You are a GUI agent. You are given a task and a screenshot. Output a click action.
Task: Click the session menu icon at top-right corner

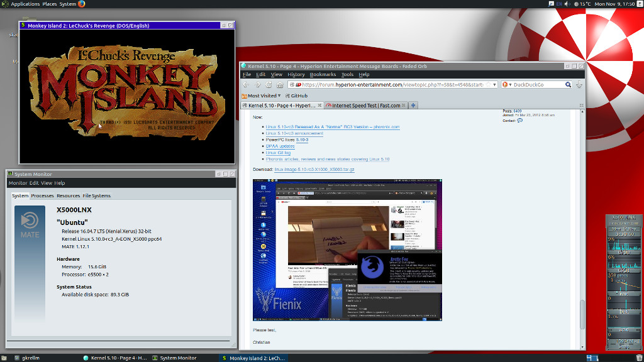click(640, 4)
